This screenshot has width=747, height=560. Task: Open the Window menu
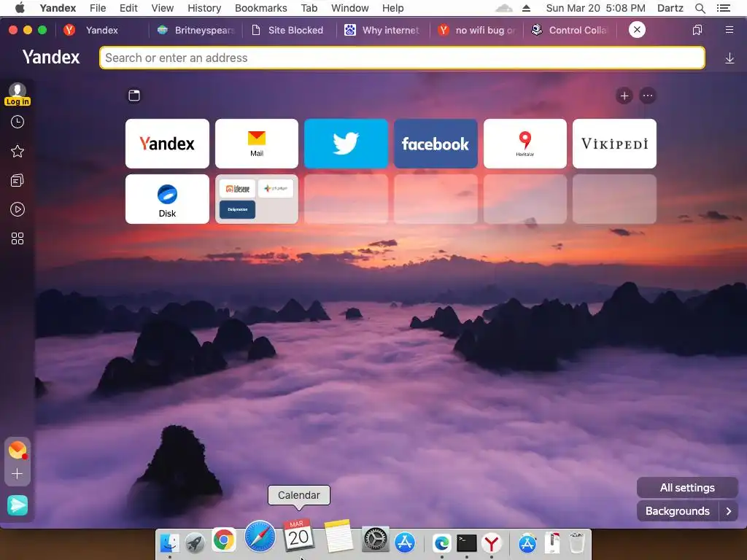pyautogui.click(x=349, y=8)
